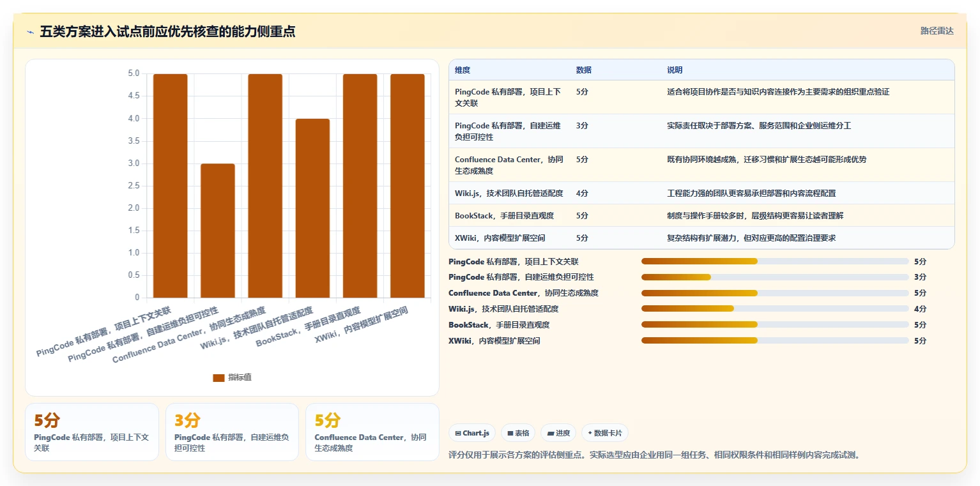Click the footer note starting 评分仅用于展示各方案的评估侧重点
The image size is (980, 486).
point(655,455)
